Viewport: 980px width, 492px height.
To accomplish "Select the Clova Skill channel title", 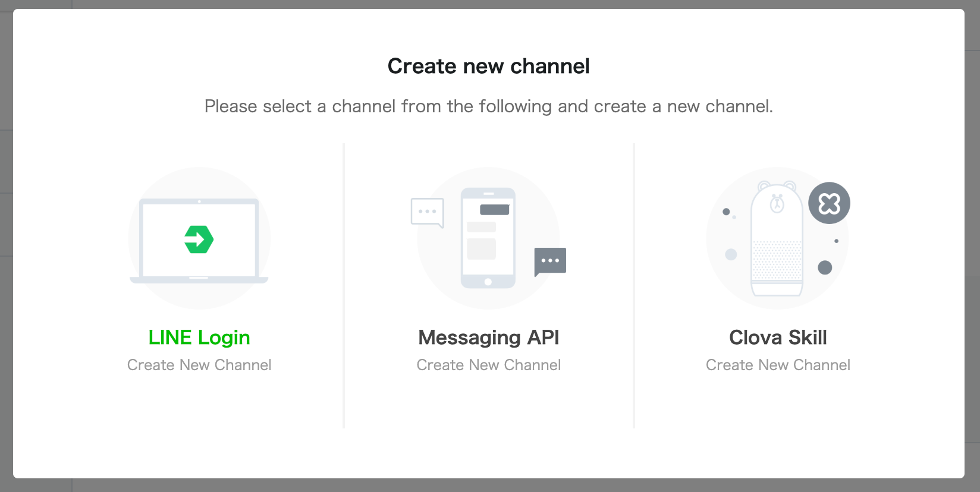I will [x=778, y=338].
